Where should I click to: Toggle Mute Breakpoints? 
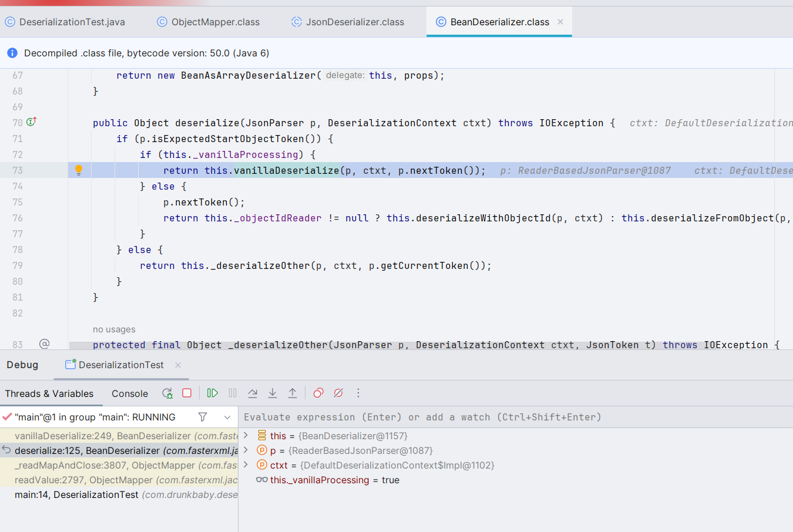(338, 393)
